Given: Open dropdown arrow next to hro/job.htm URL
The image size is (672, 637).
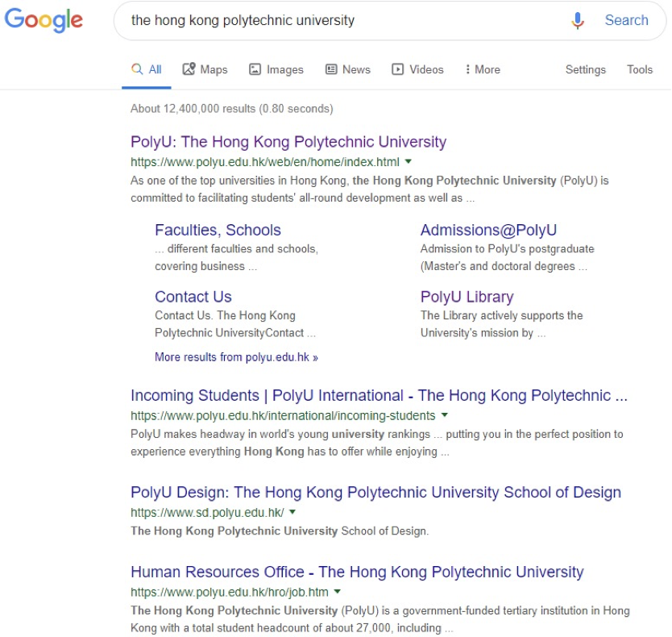Looking at the screenshot, I should click(x=338, y=592).
